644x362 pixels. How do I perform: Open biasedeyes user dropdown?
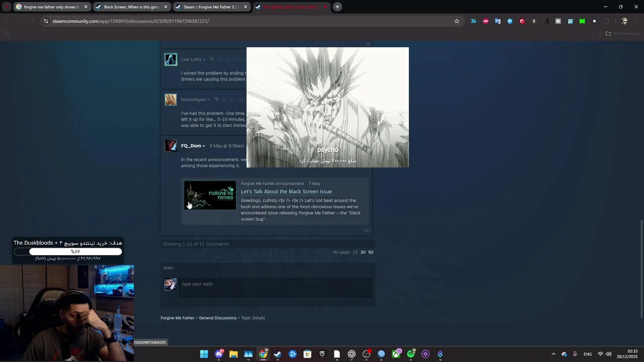point(209,100)
